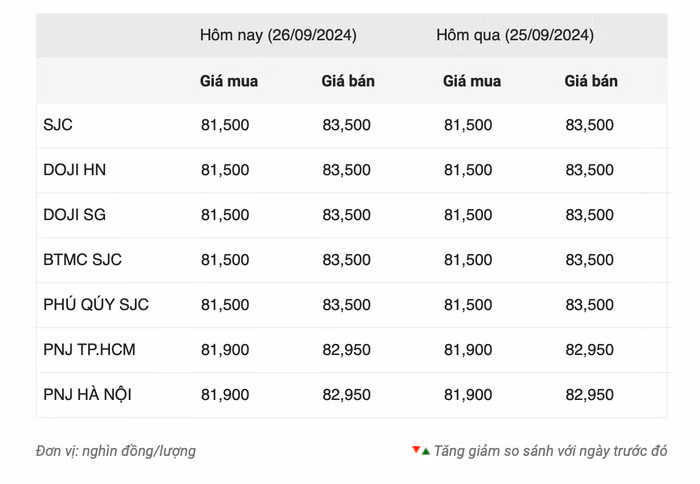Click DOJI SG yesterday's sell price
700x484 pixels.
tap(589, 215)
